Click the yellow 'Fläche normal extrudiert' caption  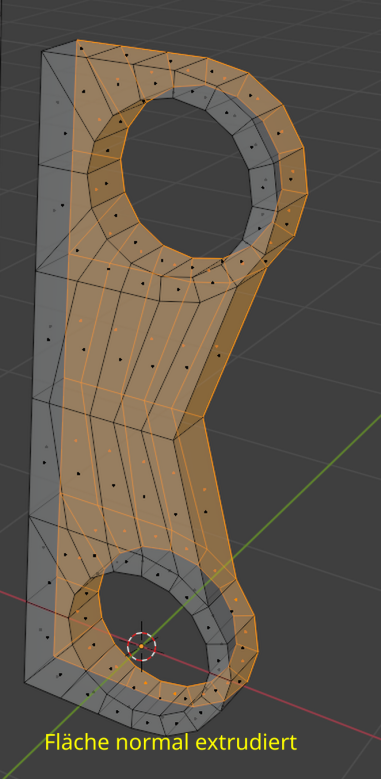pyautogui.click(x=170, y=742)
